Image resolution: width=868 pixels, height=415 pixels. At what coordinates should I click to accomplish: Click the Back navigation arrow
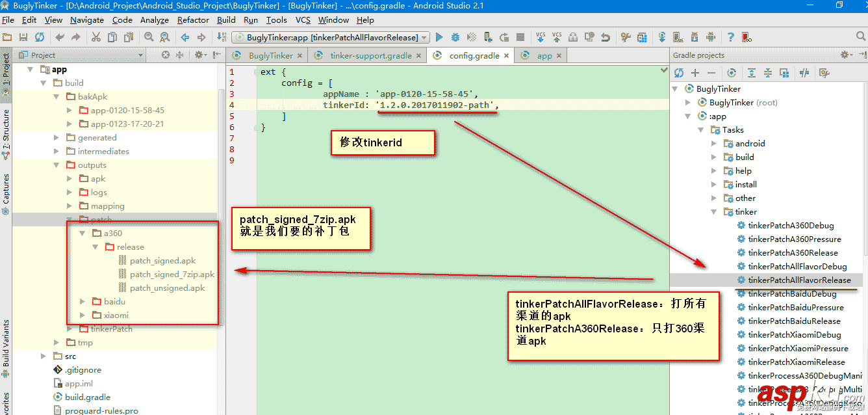[x=185, y=38]
